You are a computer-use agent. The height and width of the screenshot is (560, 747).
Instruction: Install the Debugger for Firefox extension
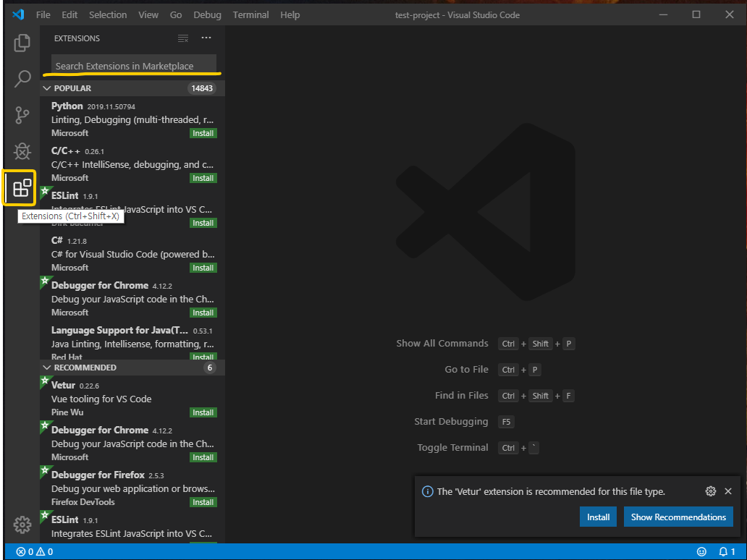click(x=203, y=502)
